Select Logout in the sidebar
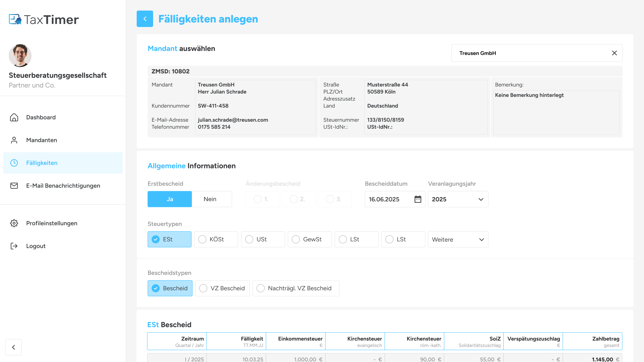 [63, 246]
